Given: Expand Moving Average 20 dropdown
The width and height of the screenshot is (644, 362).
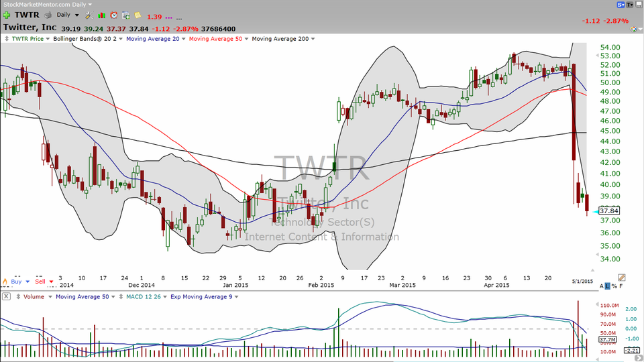Looking at the screenshot, I should pos(183,39).
